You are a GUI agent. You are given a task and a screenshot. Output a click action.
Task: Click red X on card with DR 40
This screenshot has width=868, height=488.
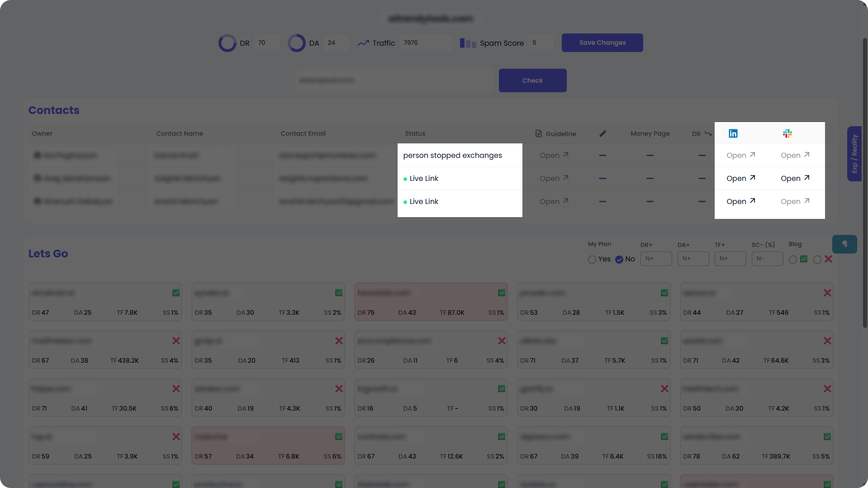click(x=339, y=389)
